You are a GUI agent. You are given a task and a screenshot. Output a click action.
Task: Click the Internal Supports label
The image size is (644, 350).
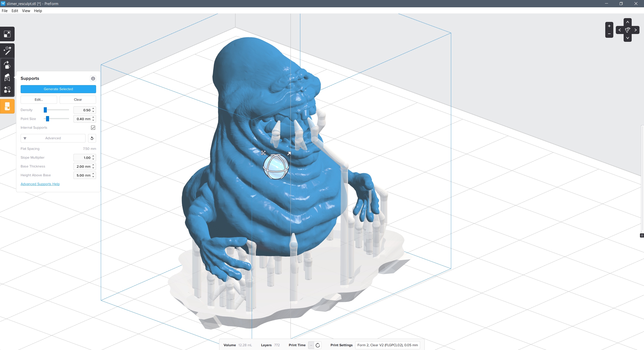34,128
